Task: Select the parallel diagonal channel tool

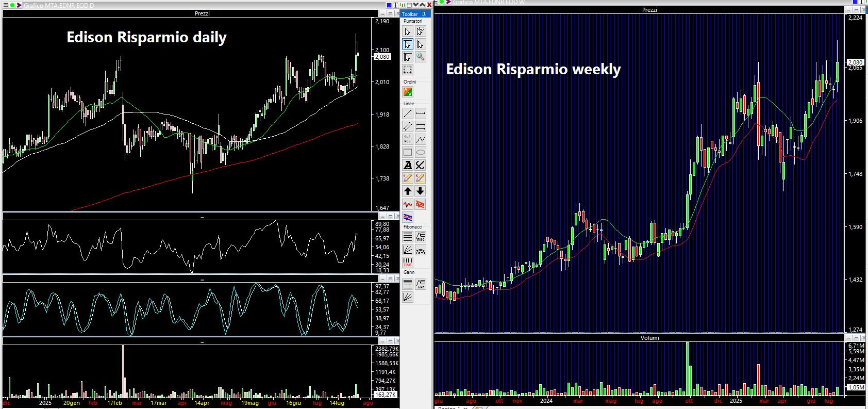Action: 408,126
